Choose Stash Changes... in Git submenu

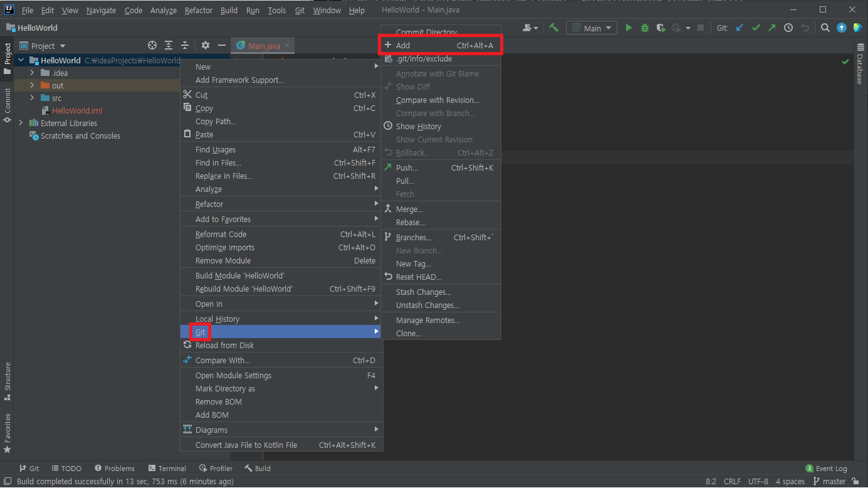[x=441, y=292]
